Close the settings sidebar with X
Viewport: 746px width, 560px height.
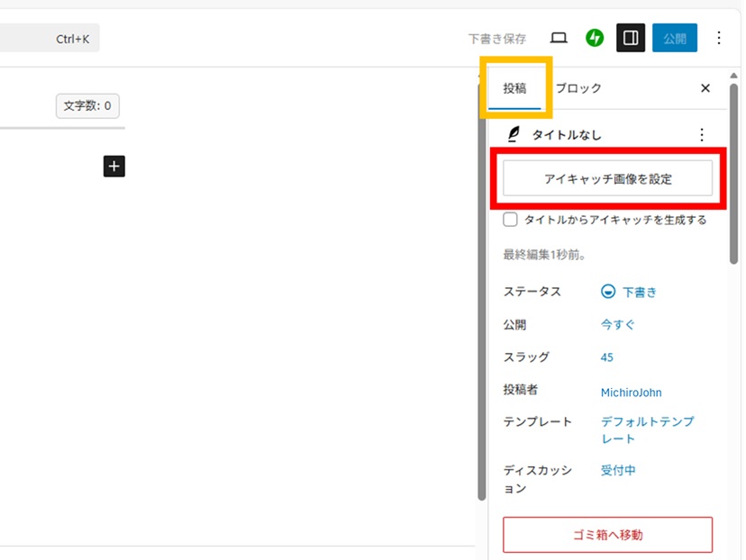705,88
